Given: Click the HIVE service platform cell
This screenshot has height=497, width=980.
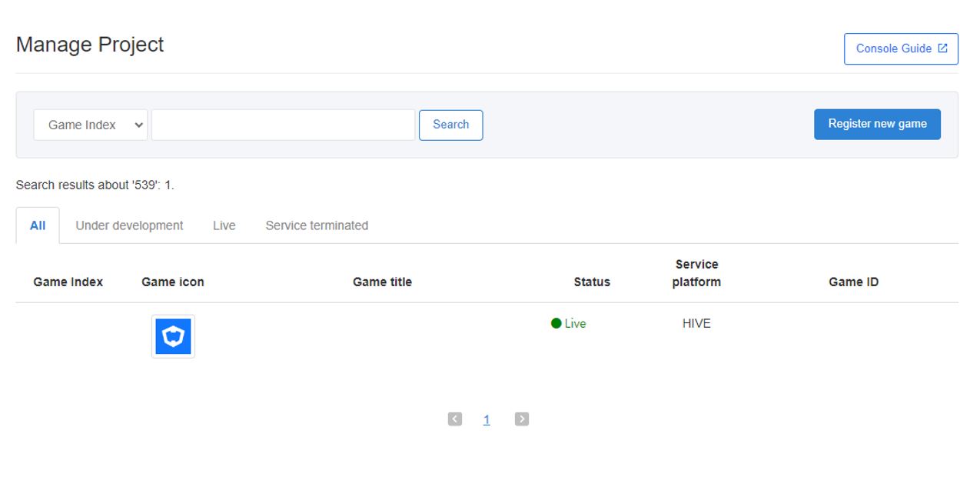Looking at the screenshot, I should pos(696,324).
